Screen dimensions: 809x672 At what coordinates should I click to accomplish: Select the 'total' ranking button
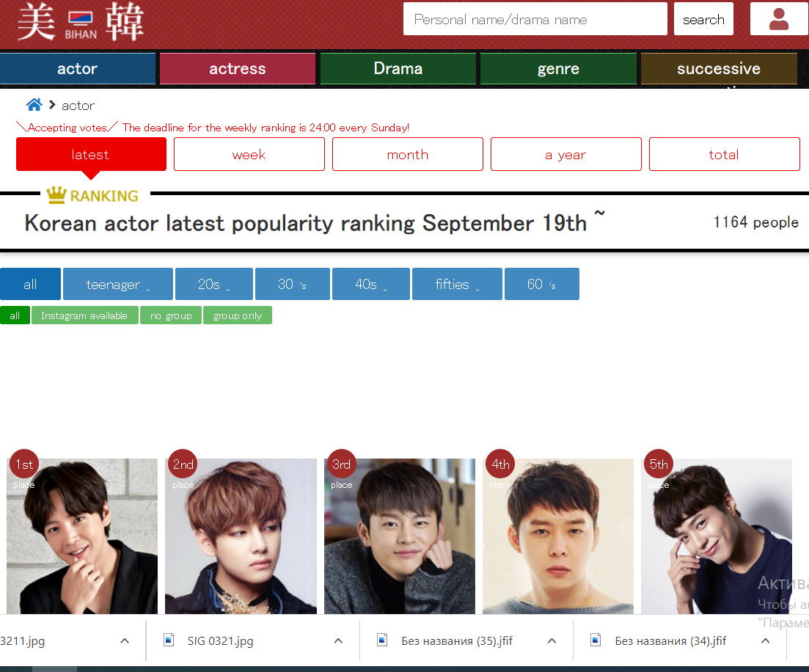coord(725,154)
